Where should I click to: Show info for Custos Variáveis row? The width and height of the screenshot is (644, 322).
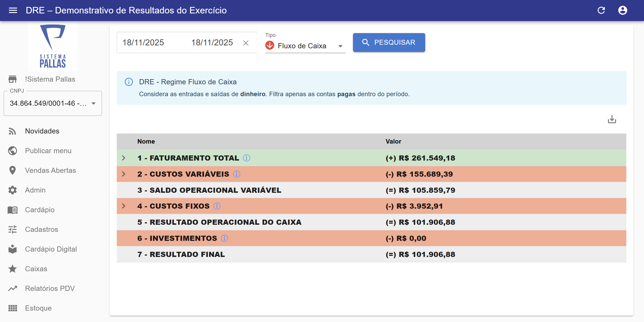pyautogui.click(x=236, y=174)
